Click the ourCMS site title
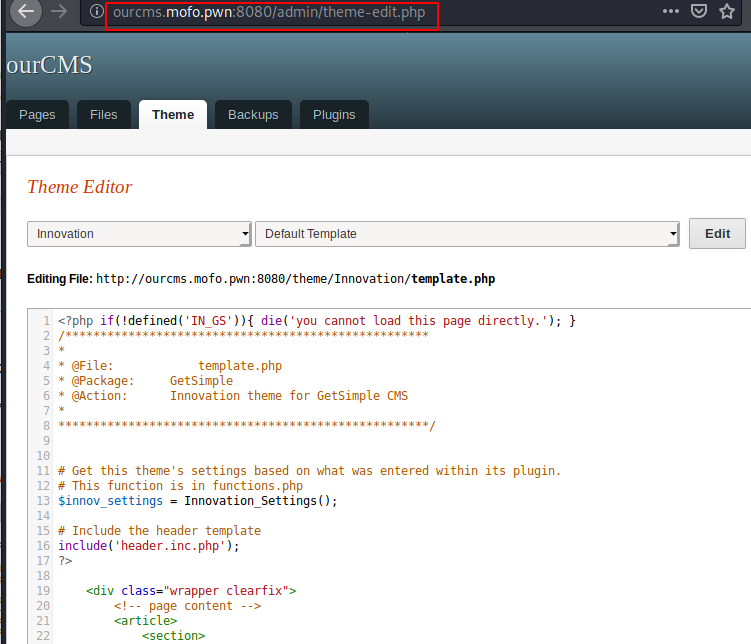The width and height of the screenshot is (751, 644). coord(49,65)
